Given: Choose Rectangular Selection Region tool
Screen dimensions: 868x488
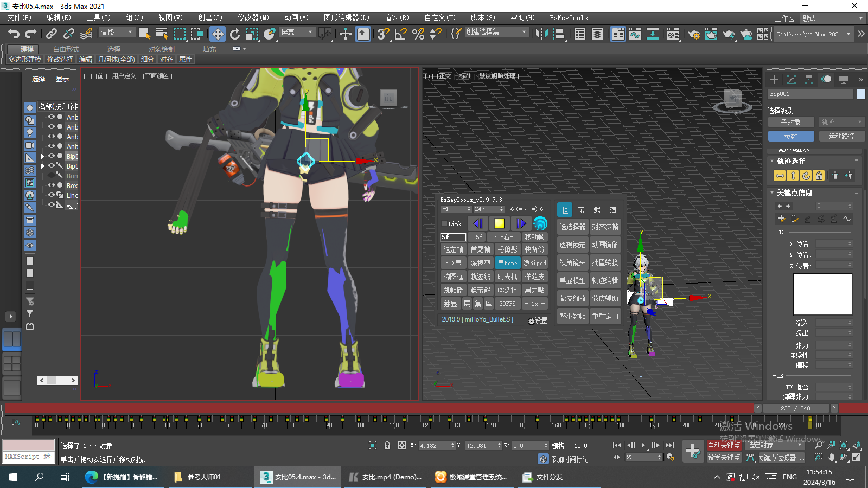Looking at the screenshot, I should [179, 34].
